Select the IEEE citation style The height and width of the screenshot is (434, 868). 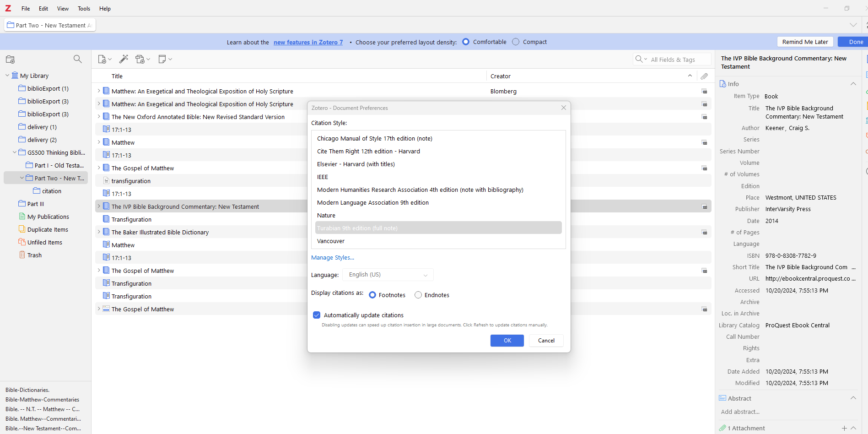[438, 177]
